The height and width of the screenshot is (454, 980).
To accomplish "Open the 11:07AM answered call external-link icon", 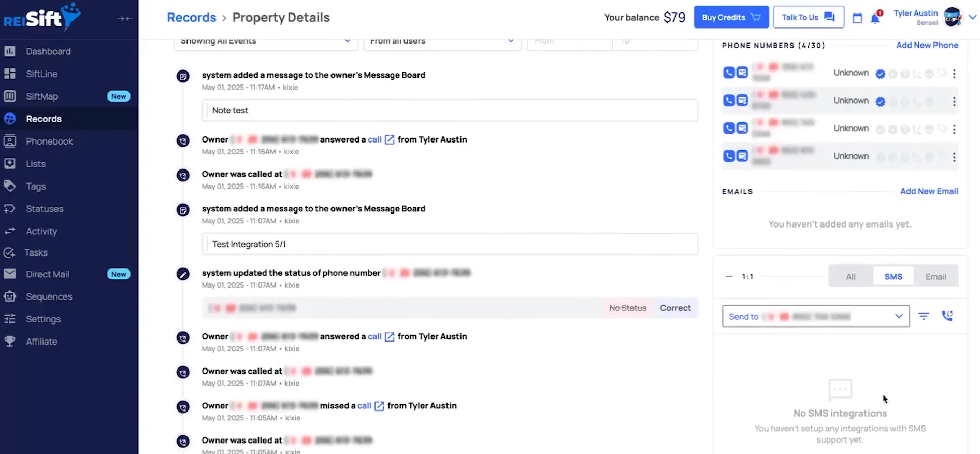I will [390, 336].
